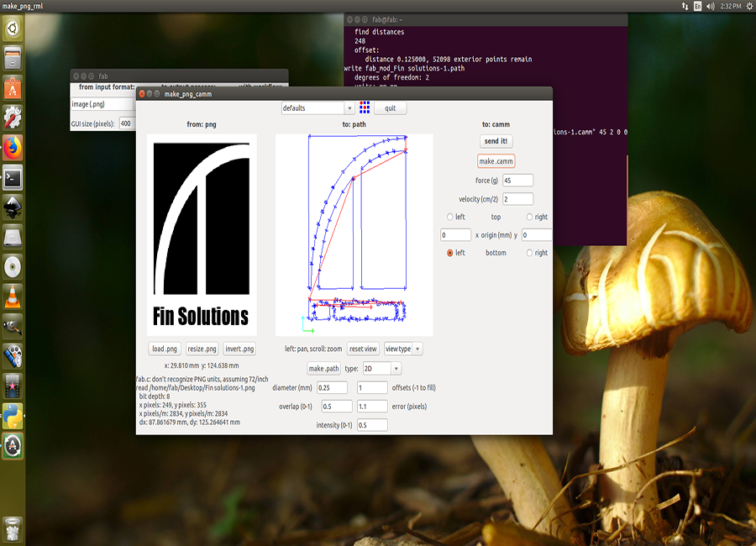
Task: Click the 'resize .png' button
Action: click(202, 349)
